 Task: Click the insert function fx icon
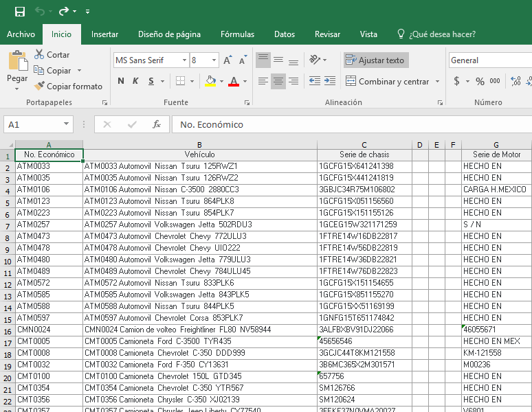pyautogui.click(x=157, y=124)
